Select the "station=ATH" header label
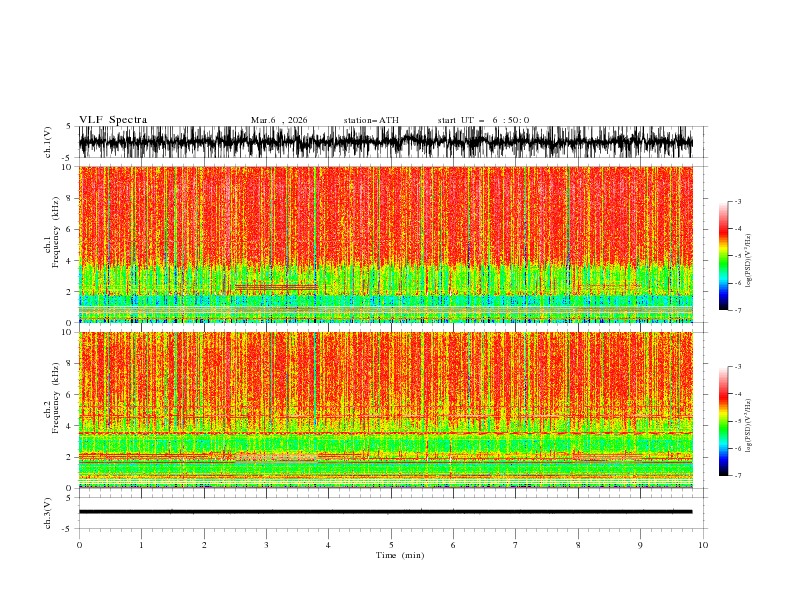 (371, 120)
